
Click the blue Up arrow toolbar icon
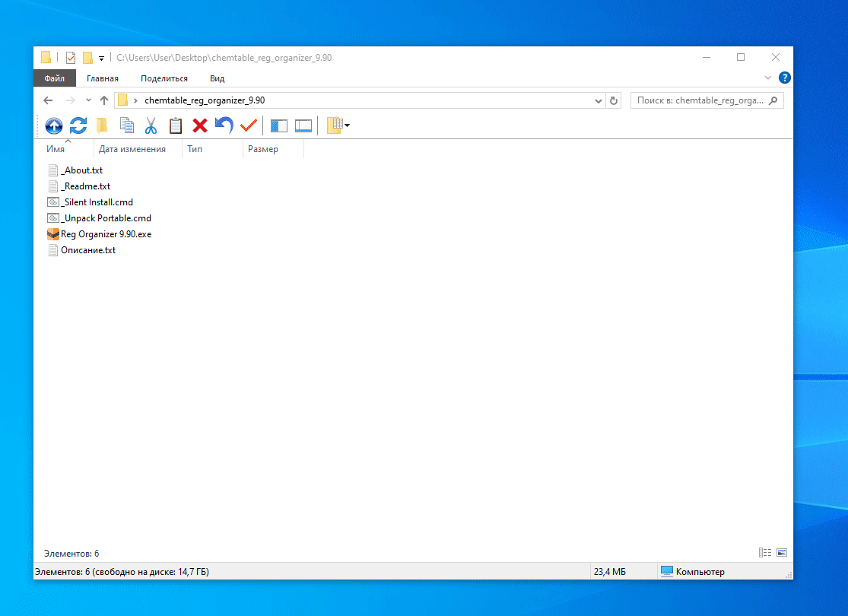click(x=54, y=125)
